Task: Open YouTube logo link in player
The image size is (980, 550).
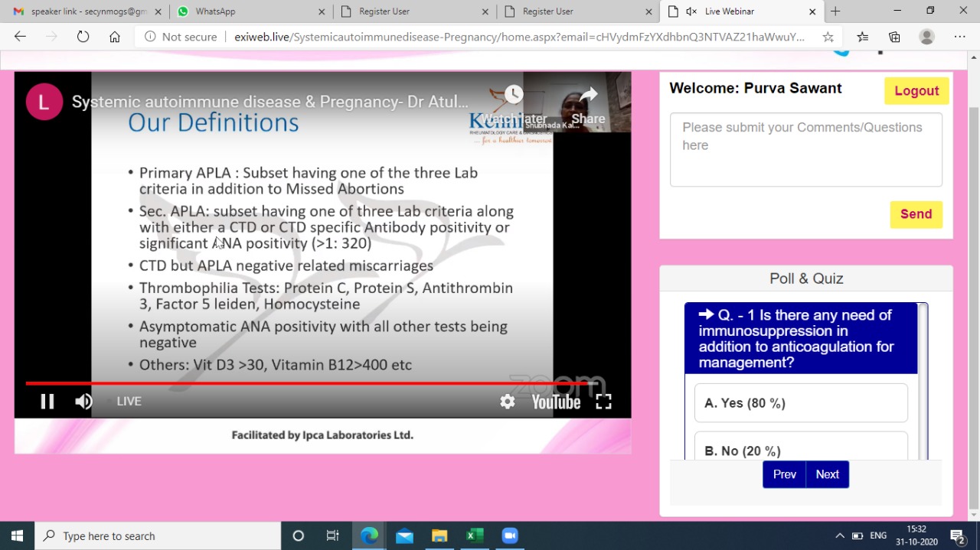Action: tap(556, 402)
